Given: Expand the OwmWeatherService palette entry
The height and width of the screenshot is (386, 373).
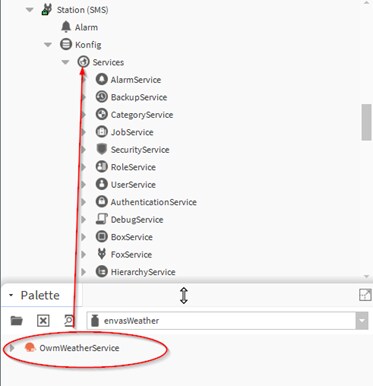Looking at the screenshot, I should pos(12,348).
